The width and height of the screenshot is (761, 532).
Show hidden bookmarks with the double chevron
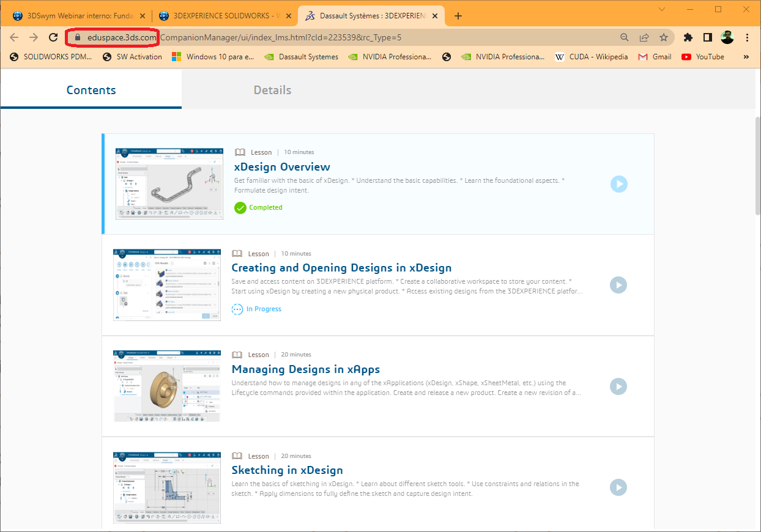746,57
